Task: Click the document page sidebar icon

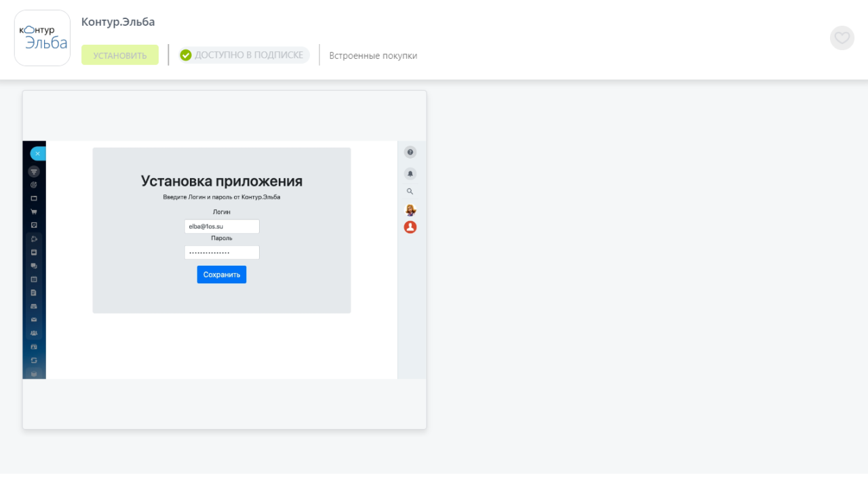Action: pyautogui.click(x=34, y=293)
